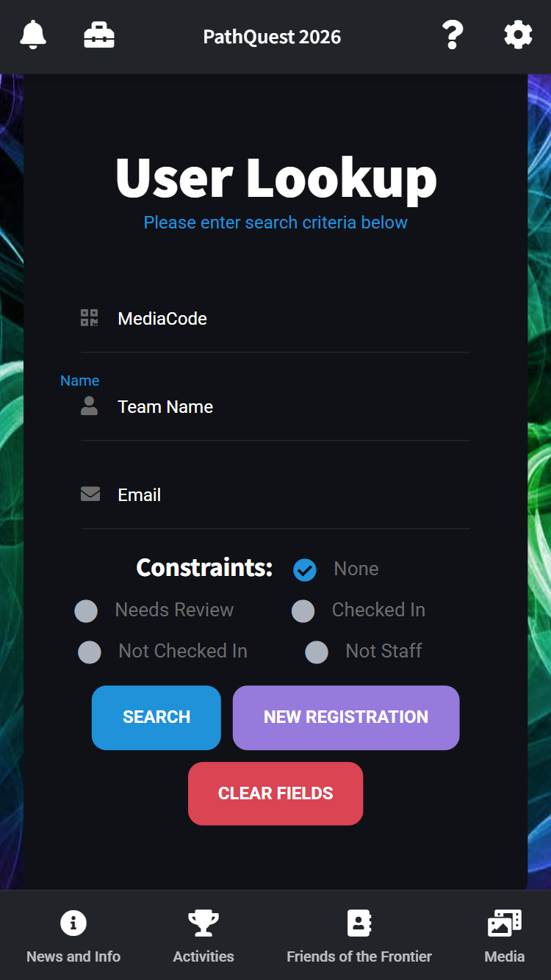Click the Media gallery icon in bottom bar
The height and width of the screenshot is (980, 551).
click(x=504, y=923)
